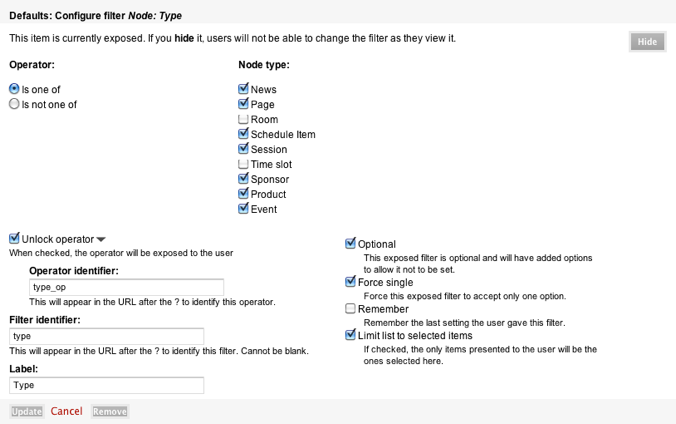The width and height of the screenshot is (676, 424).
Task: Uncheck the Event node type
Action: point(243,209)
